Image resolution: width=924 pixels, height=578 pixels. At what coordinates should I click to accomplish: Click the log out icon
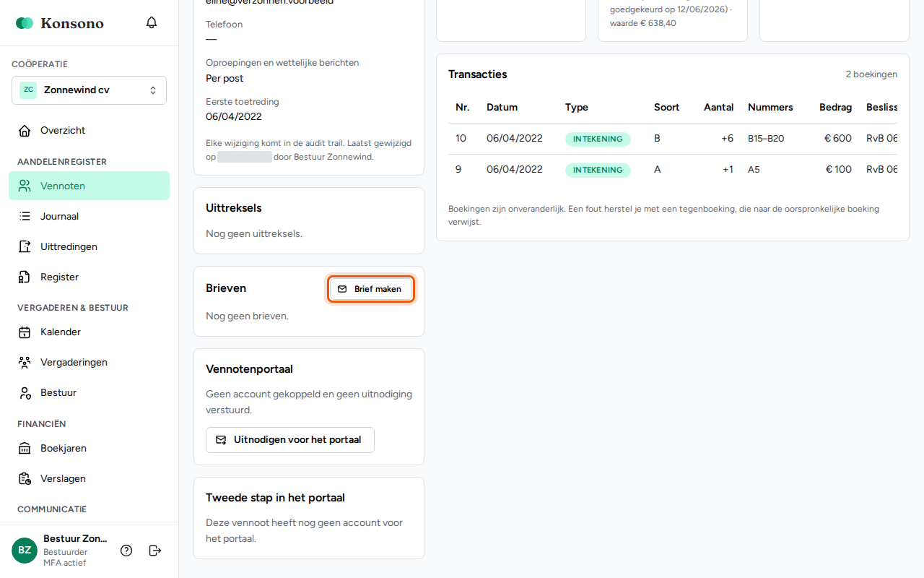pyautogui.click(x=154, y=551)
